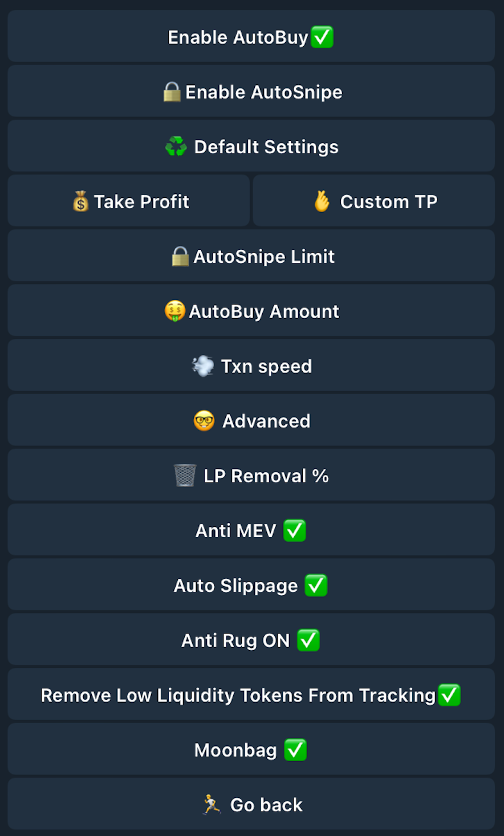
Task: Toggle the Anti Rug ON setting
Action: coord(308,640)
